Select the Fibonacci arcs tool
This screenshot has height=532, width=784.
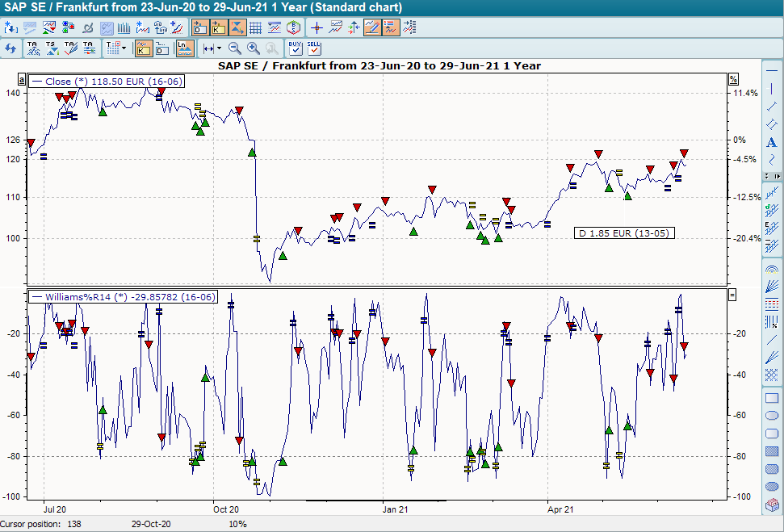(x=771, y=269)
